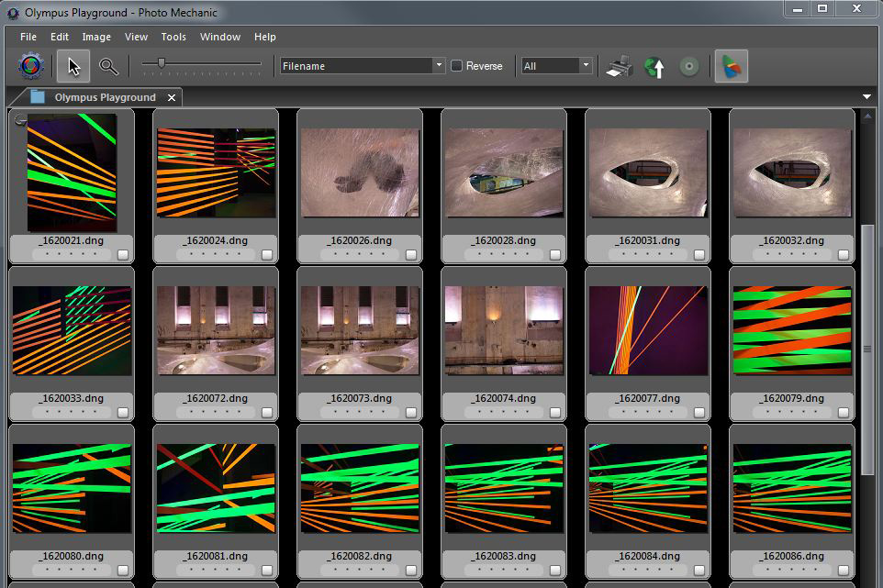The height and width of the screenshot is (588, 883).
Task: Click the filename label _1620024.dng
Action: coord(216,240)
